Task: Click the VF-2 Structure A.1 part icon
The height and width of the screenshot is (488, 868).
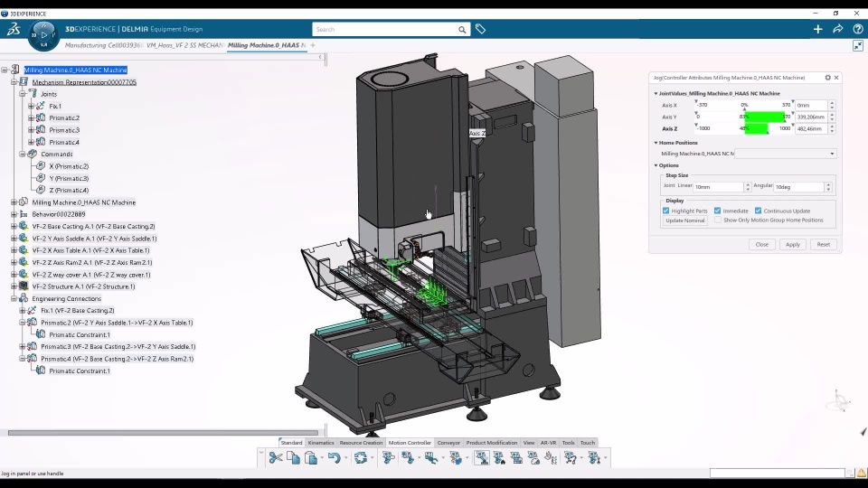Action: click(24, 286)
